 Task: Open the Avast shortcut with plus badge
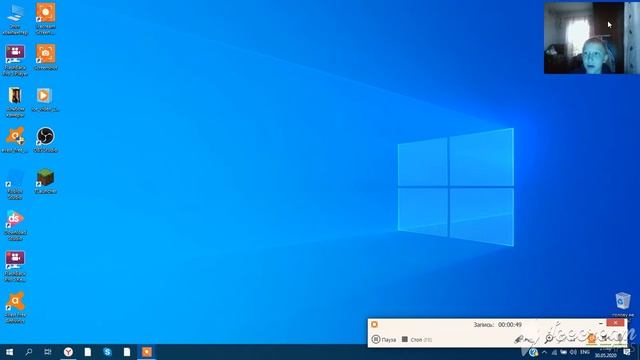point(15,140)
